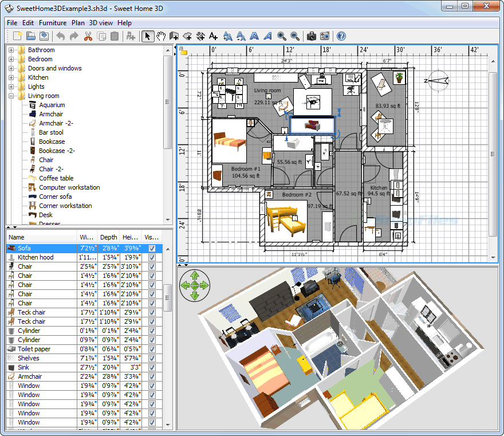Click the Open home folder icon
This screenshot has height=436, width=504.
coord(31,36)
